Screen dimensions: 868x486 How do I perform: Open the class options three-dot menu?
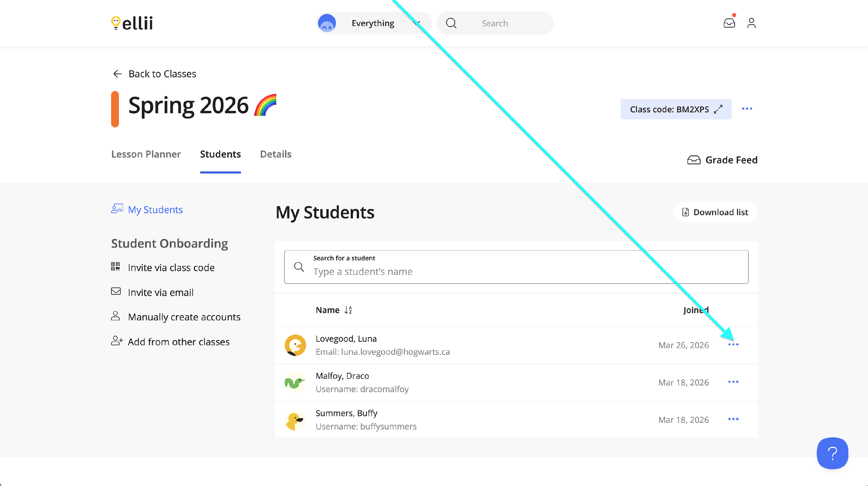(747, 109)
